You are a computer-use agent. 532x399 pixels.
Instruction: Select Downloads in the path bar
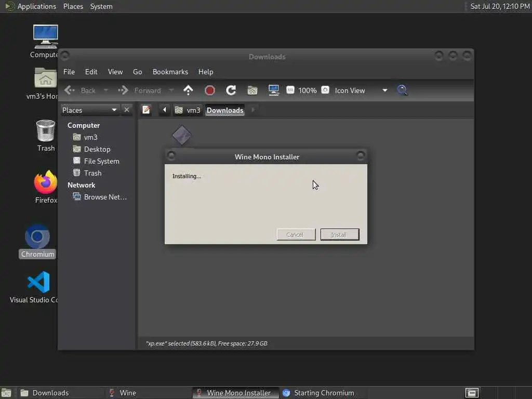tap(225, 110)
